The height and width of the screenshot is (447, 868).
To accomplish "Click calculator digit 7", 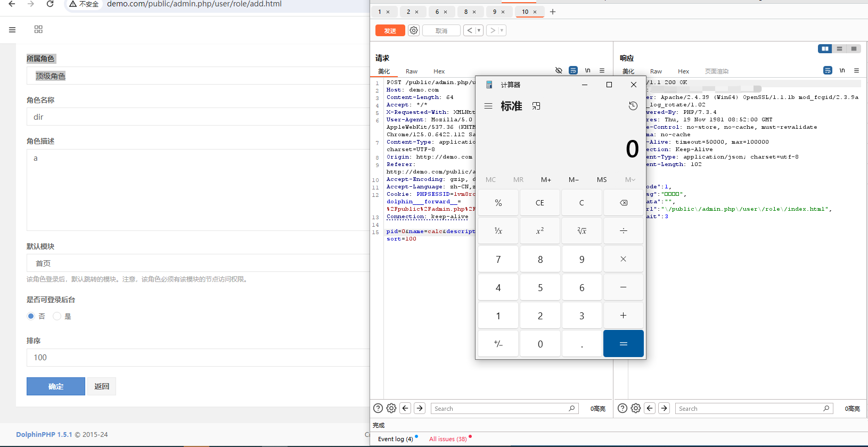I will 498,259.
